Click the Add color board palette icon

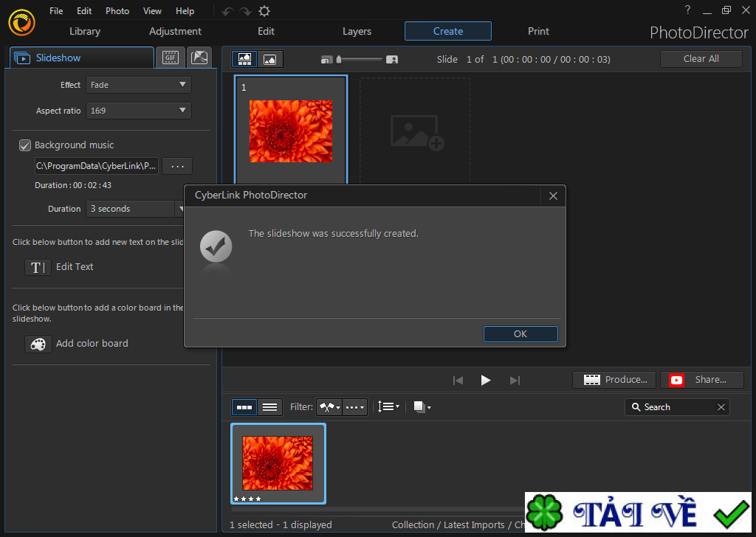[38, 344]
